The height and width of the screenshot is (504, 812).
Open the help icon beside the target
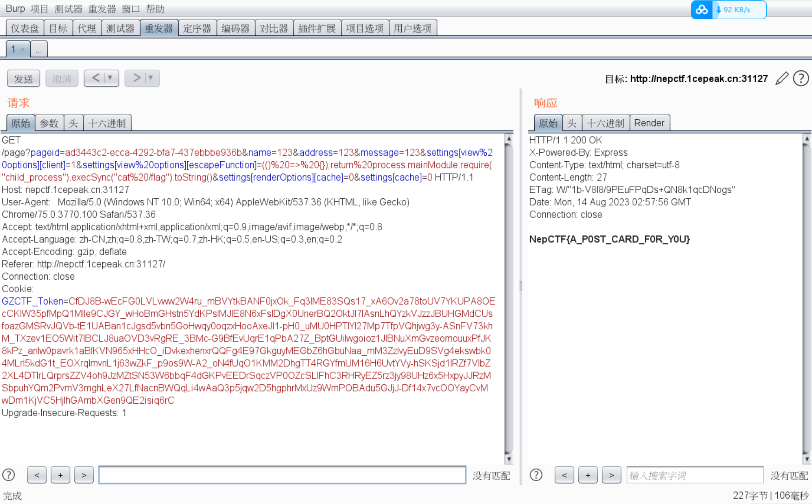801,78
